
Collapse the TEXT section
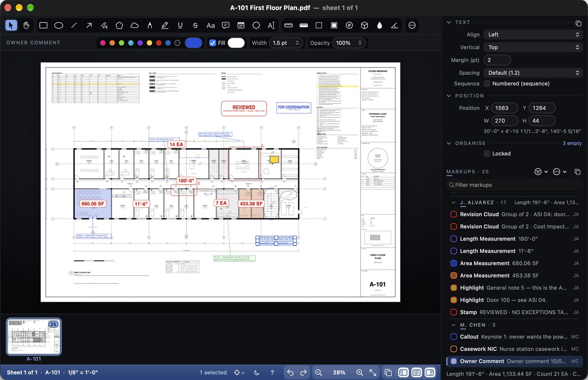449,23
